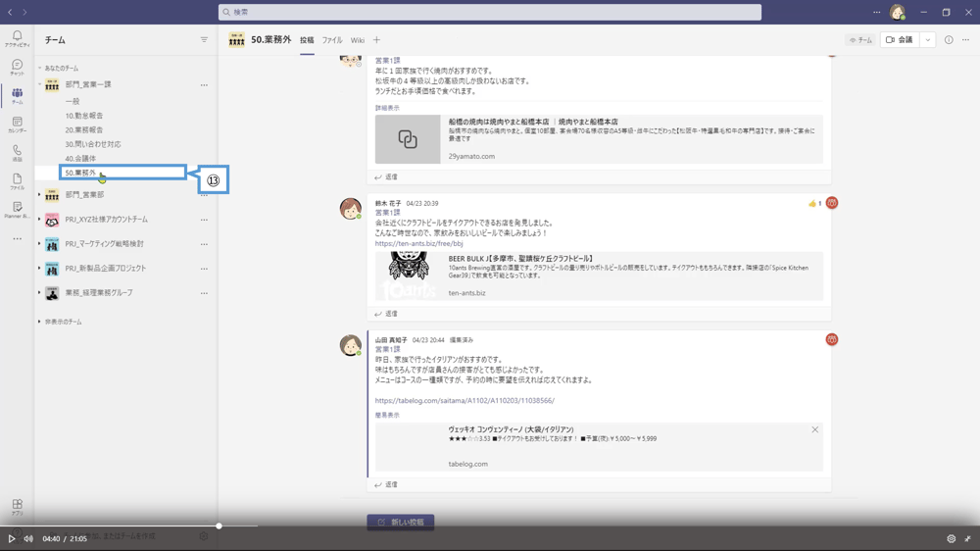Open the Calendar icon in sidebar
This screenshot has height=551, width=980.
(17, 124)
